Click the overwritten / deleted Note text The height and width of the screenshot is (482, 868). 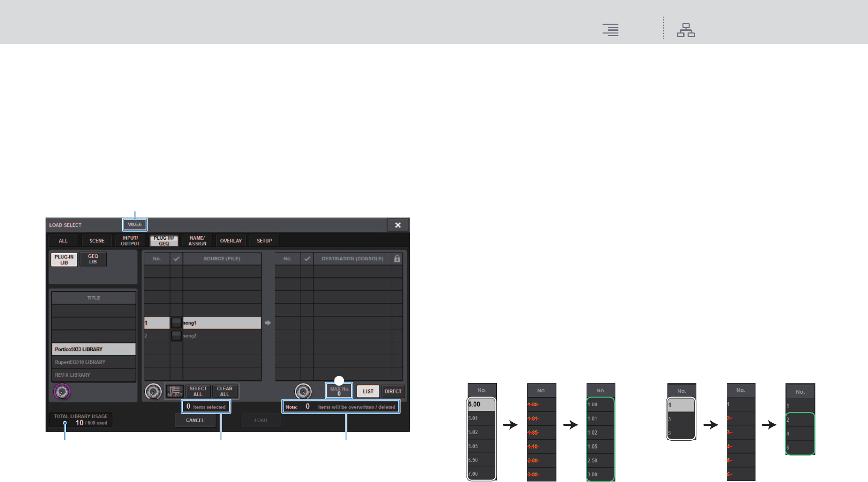point(341,407)
